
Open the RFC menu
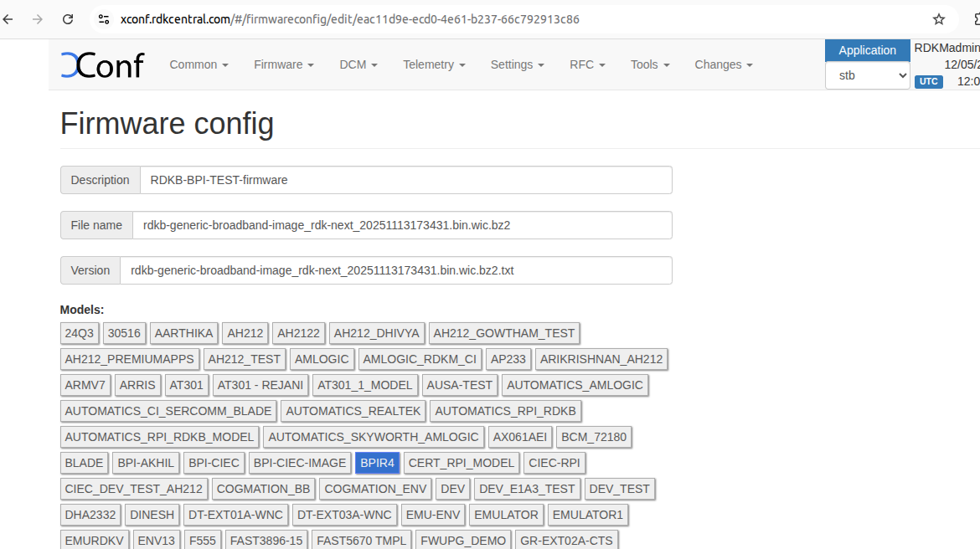586,64
